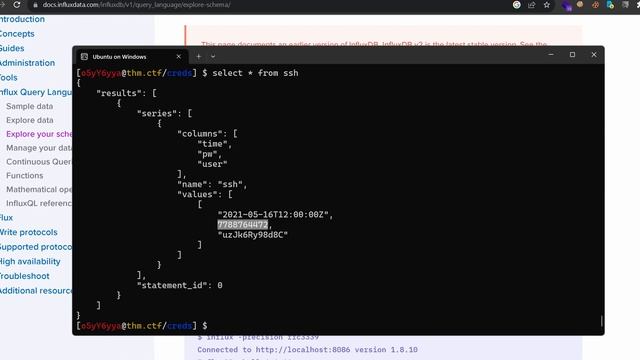Click the "pw" column name
The width and height of the screenshot is (640, 360).
[207, 154]
